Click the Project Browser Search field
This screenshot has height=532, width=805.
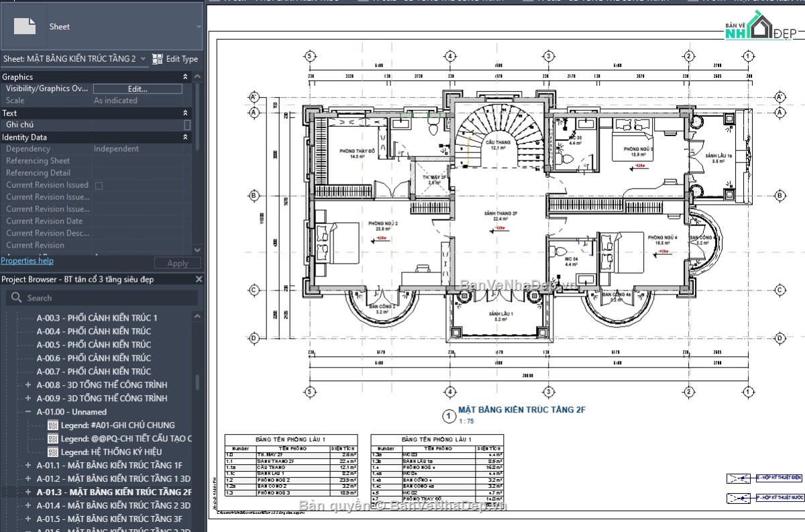coord(102,298)
